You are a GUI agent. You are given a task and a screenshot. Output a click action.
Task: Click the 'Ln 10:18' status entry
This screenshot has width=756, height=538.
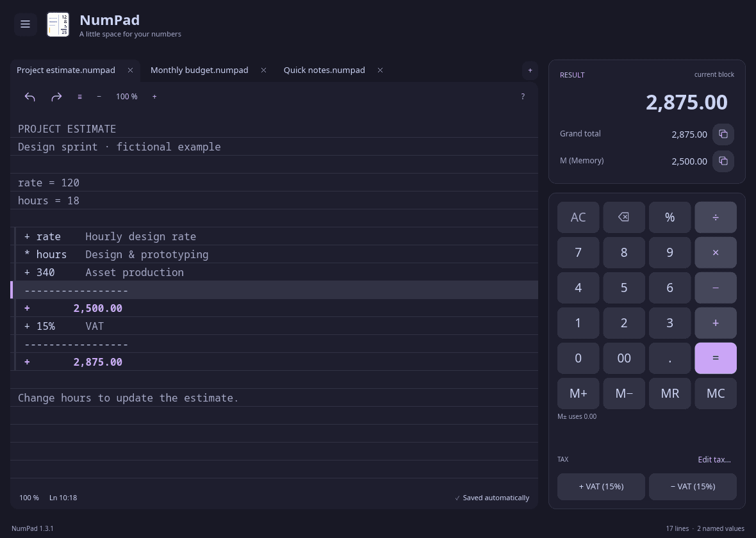63,498
